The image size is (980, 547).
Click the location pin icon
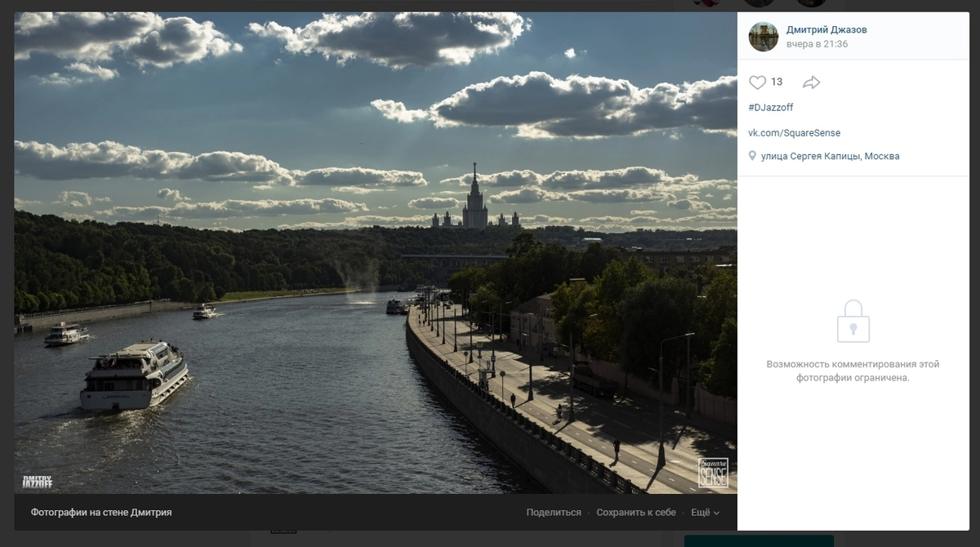click(x=752, y=156)
